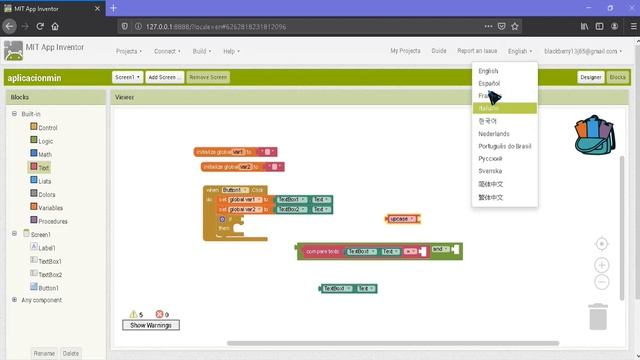Open the Text blocks drawer
Image resolution: width=640 pixels, height=360 pixels.
point(40,167)
